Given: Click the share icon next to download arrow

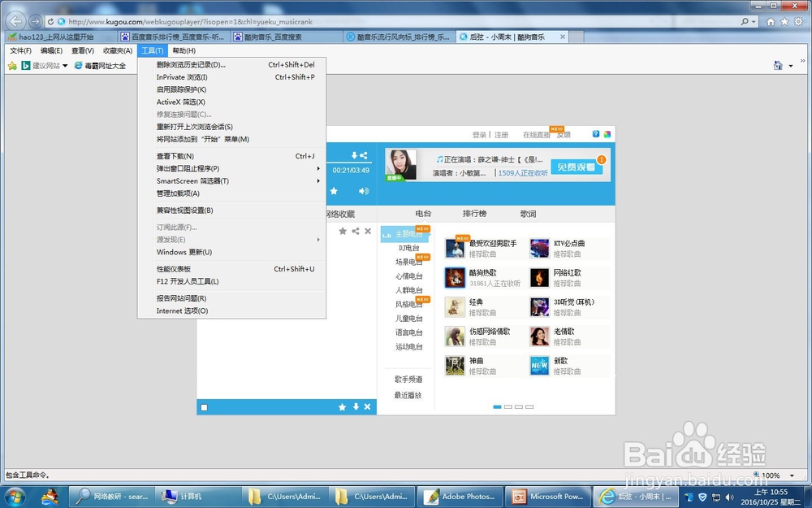Looking at the screenshot, I should (364, 155).
